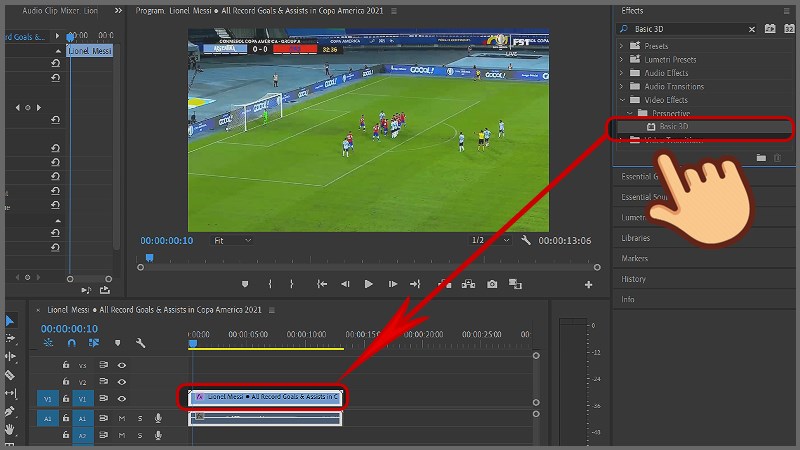Hide track V2 output with eye
This screenshot has width=800, height=450.
(x=122, y=382)
